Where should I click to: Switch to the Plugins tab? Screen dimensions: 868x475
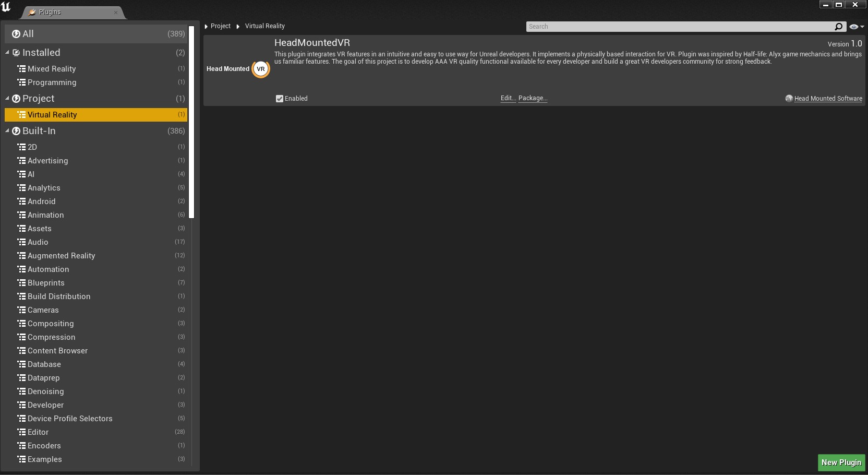pyautogui.click(x=73, y=12)
